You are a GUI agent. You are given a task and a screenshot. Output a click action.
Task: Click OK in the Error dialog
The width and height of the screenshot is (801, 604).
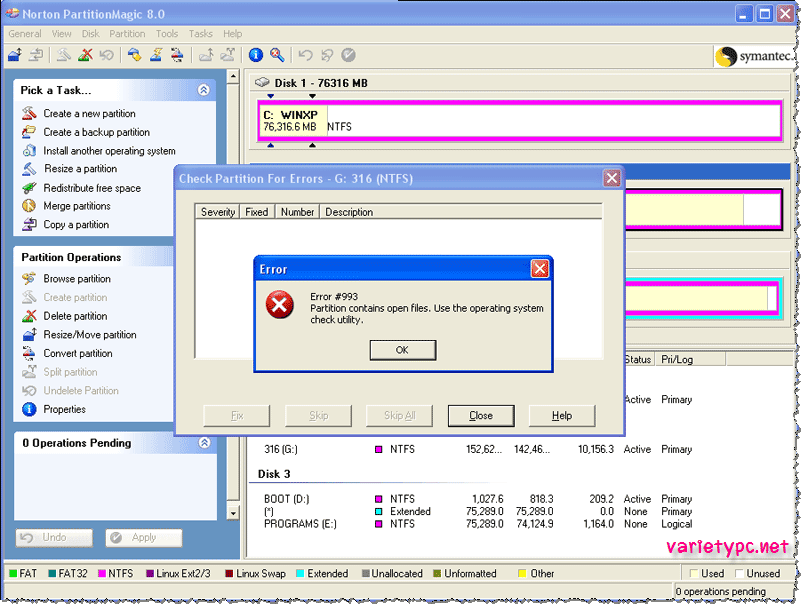[403, 350]
